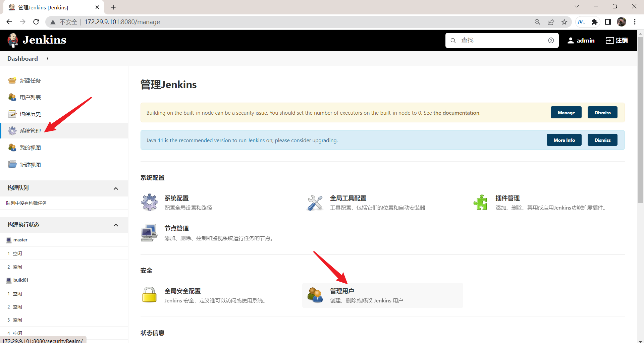Reload the current page
This screenshot has width=644, height=343.
click(36, 22)
